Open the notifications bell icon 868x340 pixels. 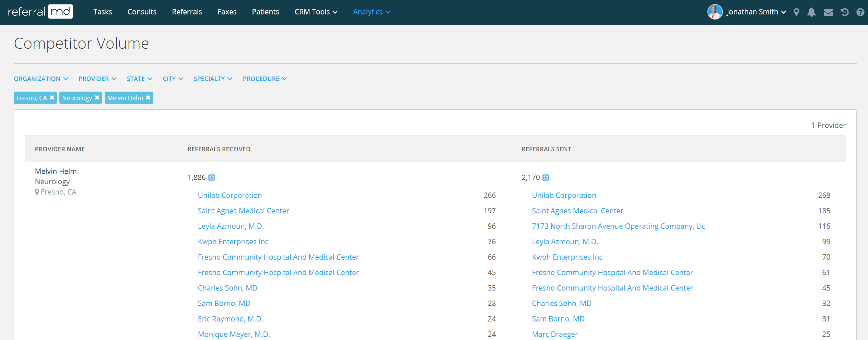coord(811,12)
